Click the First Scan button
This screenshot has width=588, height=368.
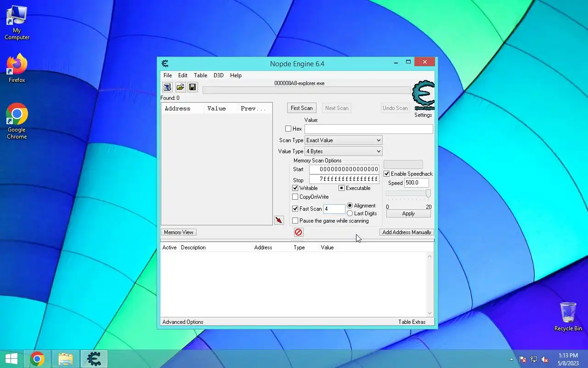(302, 108)
